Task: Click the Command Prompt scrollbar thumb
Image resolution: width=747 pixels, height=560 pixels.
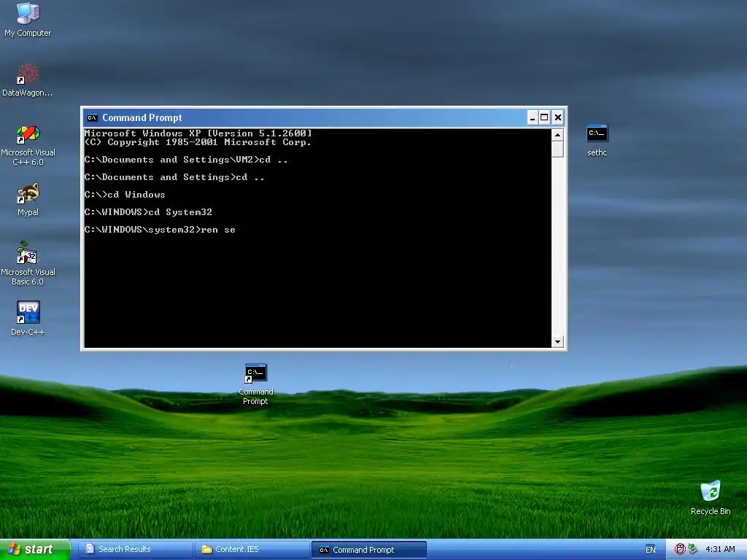Action: tap(557, 149)
